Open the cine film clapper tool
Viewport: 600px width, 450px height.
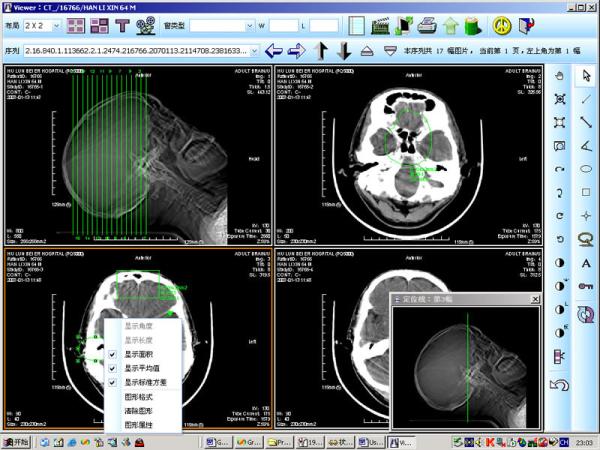coord(380,26)
